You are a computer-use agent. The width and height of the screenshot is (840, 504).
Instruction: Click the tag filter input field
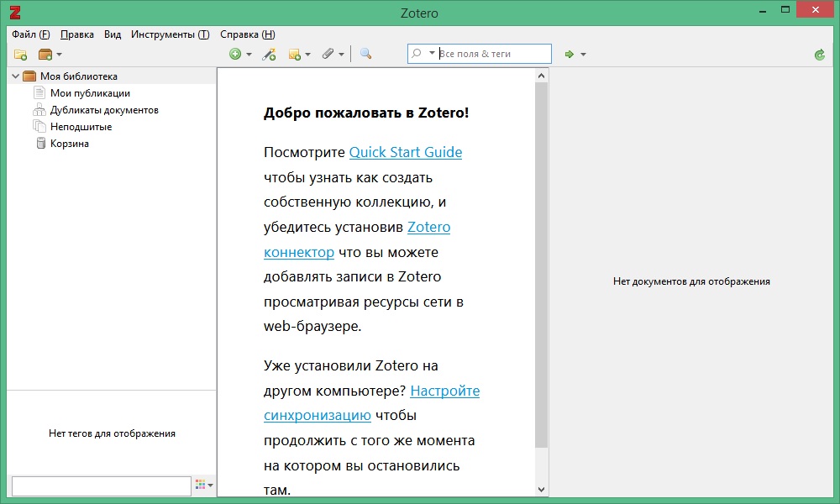(101, 486)
